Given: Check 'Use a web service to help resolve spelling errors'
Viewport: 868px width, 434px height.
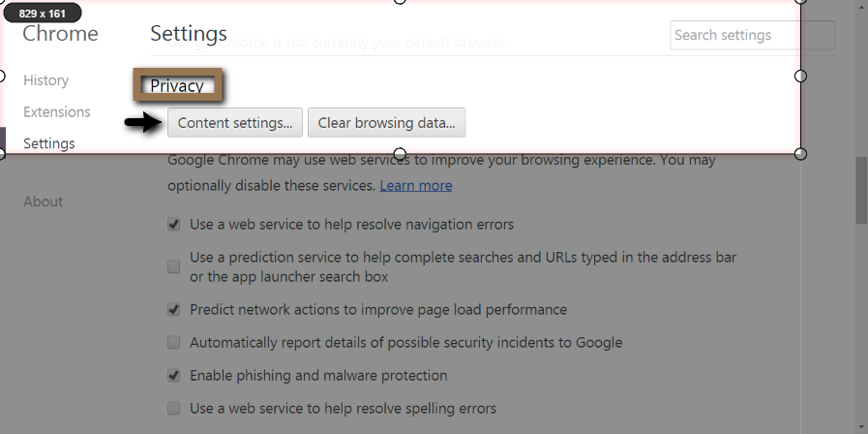Looking at the screenshot, I should 174,409.
